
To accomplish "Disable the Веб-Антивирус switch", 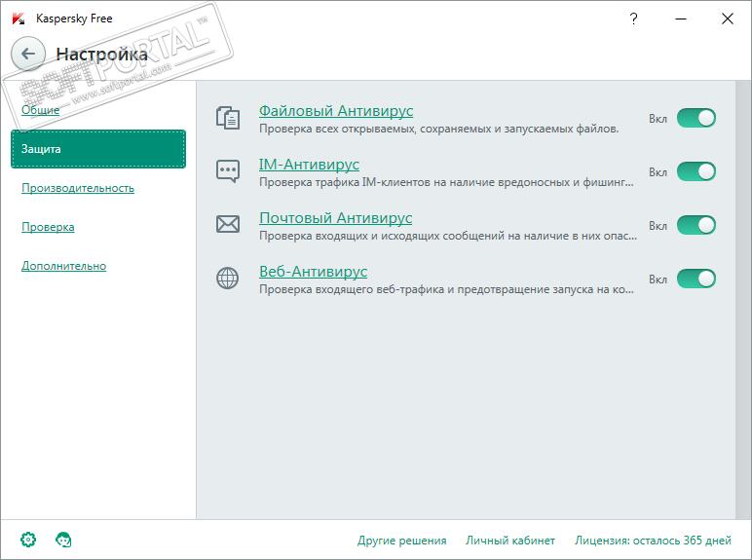I will pos(696,279).
